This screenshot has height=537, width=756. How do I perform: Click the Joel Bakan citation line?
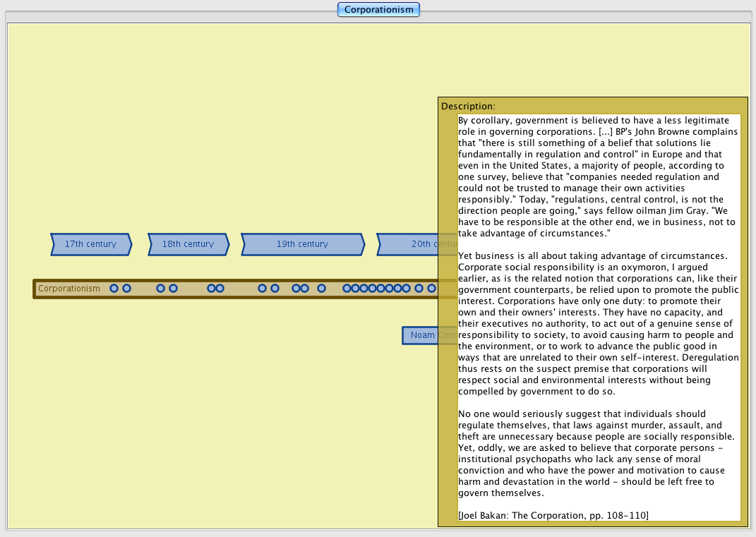(x=553, y=515)
